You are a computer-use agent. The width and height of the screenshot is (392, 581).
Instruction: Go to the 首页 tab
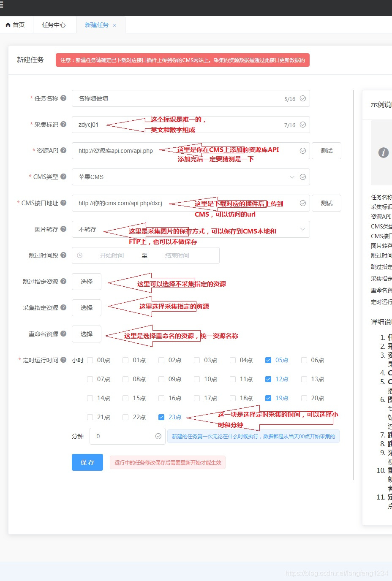(x=15, y=25)
